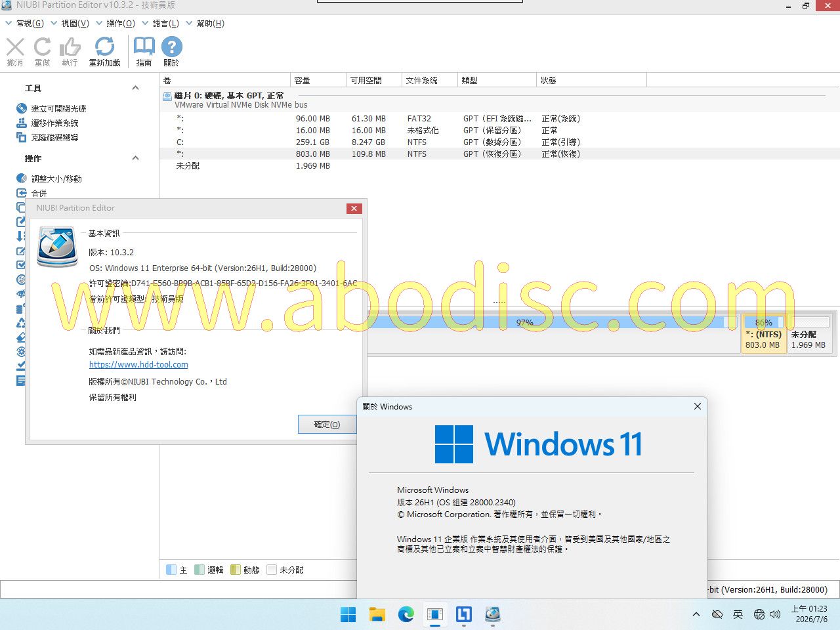
Task: Click the 未分配 legend color swatch
Action: (272, 570)
